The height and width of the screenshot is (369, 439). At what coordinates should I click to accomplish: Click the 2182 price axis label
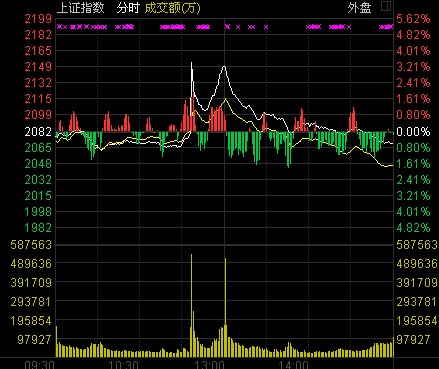click(38, 35)
